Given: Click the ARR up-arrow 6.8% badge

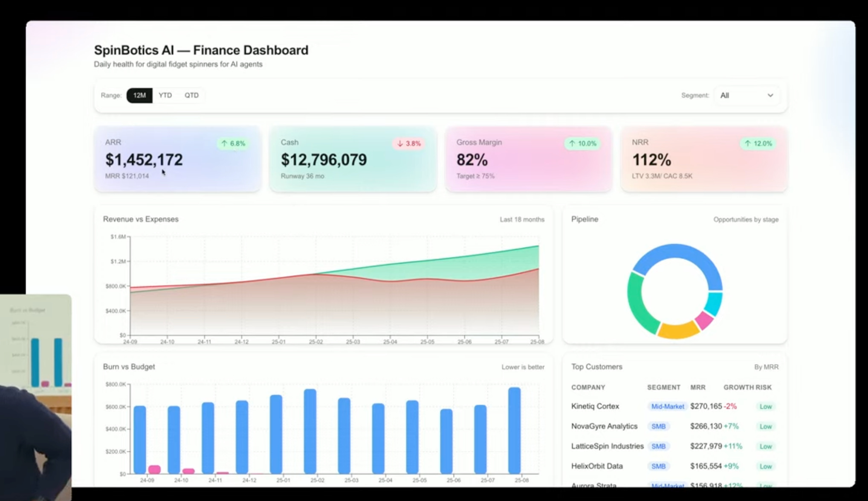Looking at the screenshot, I should pyautogui.click(x=233, y=143).
